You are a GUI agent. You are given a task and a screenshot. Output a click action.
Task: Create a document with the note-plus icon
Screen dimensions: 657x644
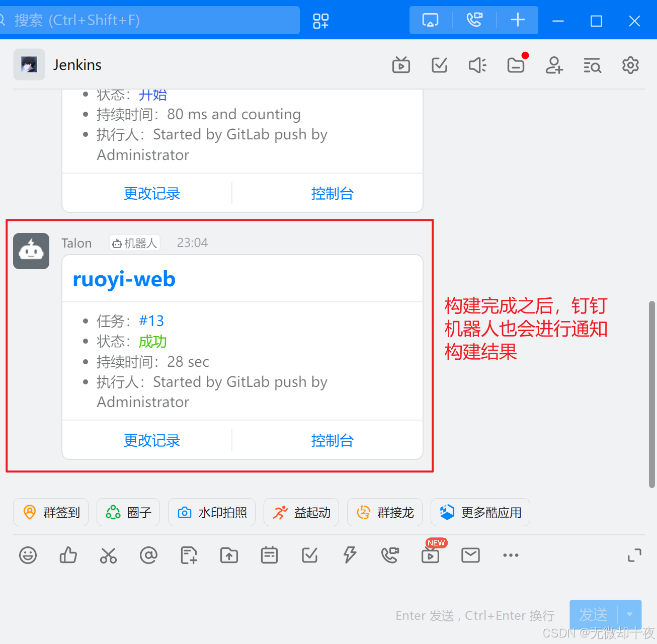click(189, 555)
